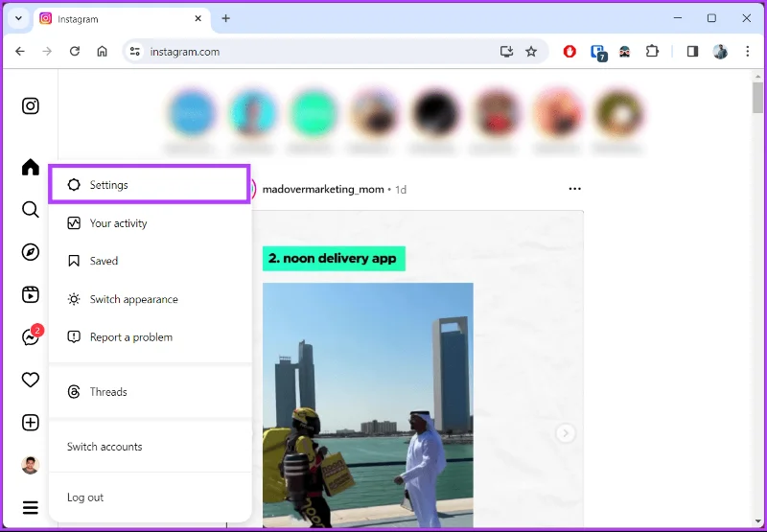Open madovermarketing_mom profile link
The height and width of the screenshot is (532, 767).
[x=323, y=189]
